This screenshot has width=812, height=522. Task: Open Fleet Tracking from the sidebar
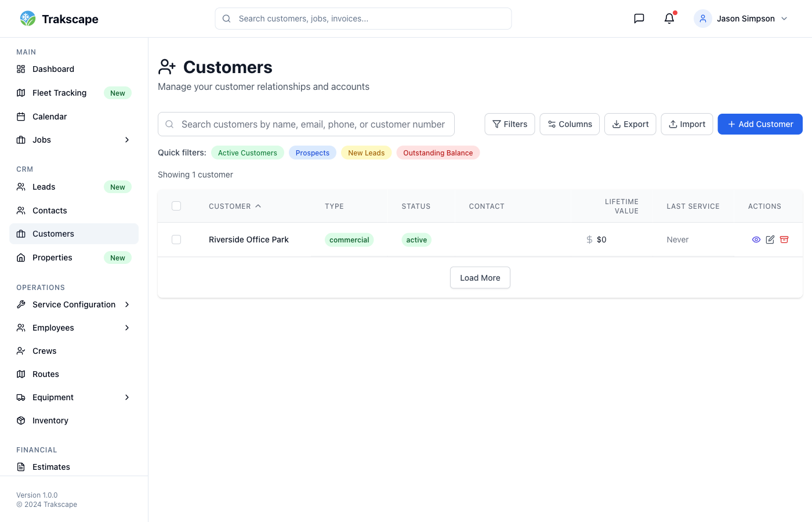pos(59,93)
